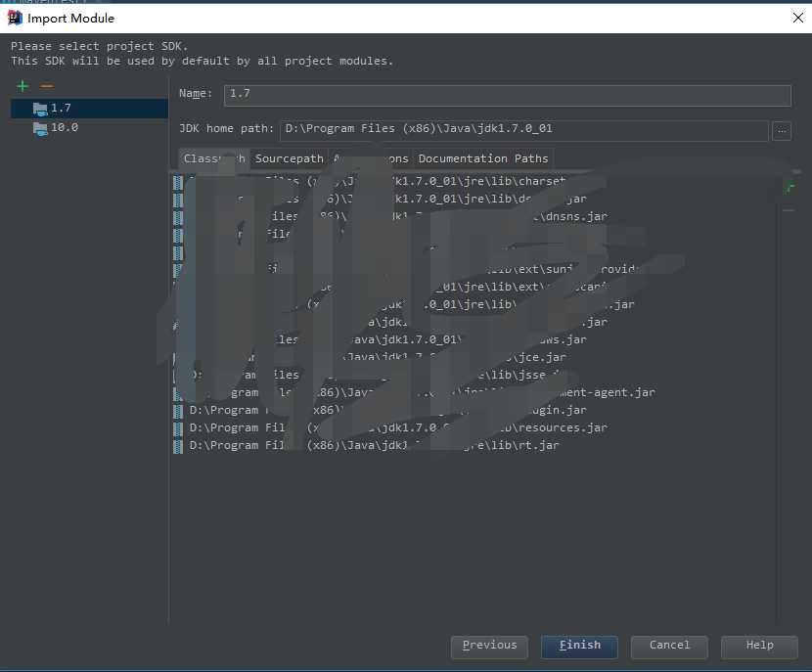
Task: Click the 1.7 SDK folder icon
Action: point(40,109)
